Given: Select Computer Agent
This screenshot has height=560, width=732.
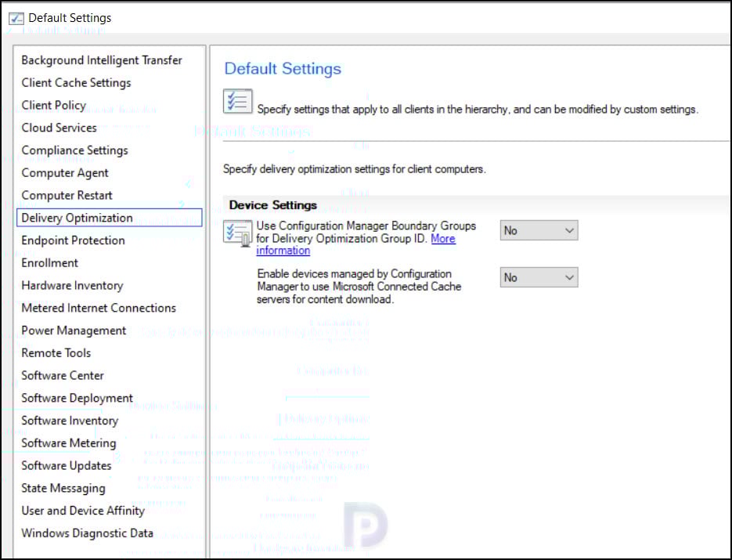Looking at the screenshot, I should tap(65, 173).
